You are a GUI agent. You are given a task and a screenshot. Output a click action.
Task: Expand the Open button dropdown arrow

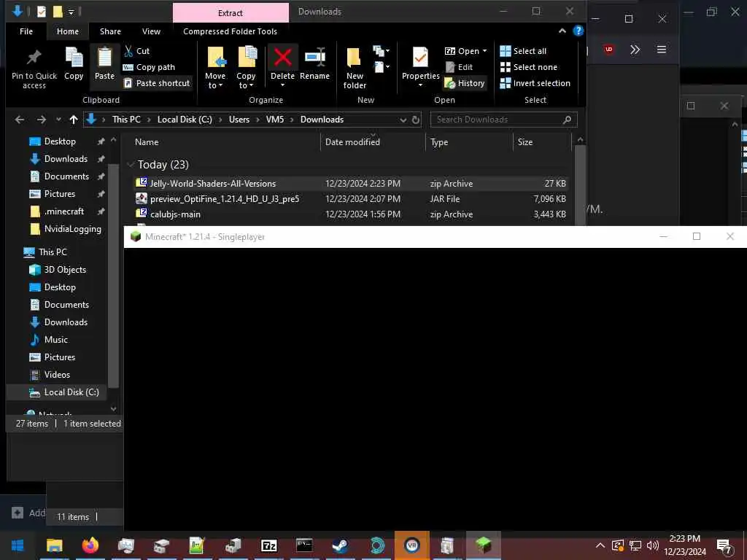[x=485, y=51]
